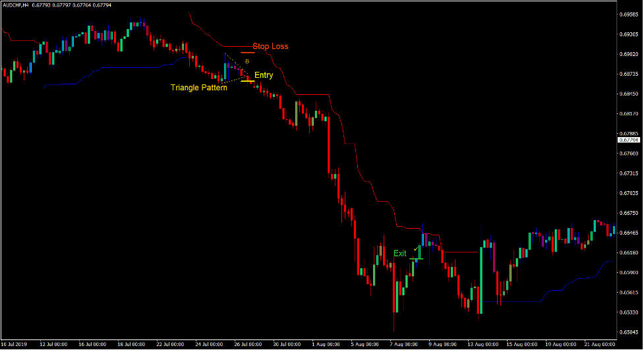Viewport: 644px width, 350px height.
Task: Click price scale value 0.67600
Action: pos(629,154)
